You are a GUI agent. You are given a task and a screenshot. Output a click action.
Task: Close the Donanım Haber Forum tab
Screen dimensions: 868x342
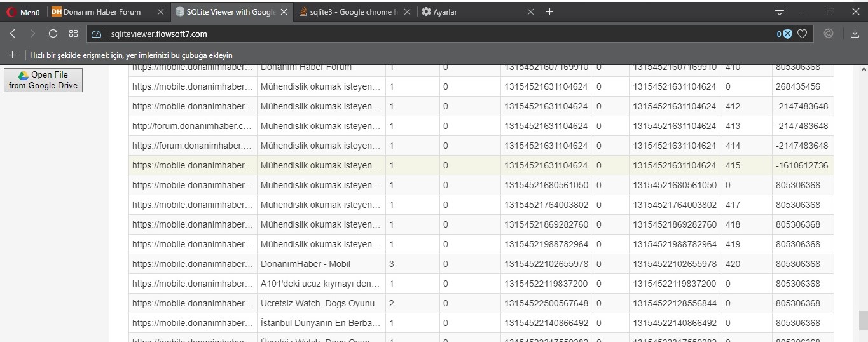160,12
